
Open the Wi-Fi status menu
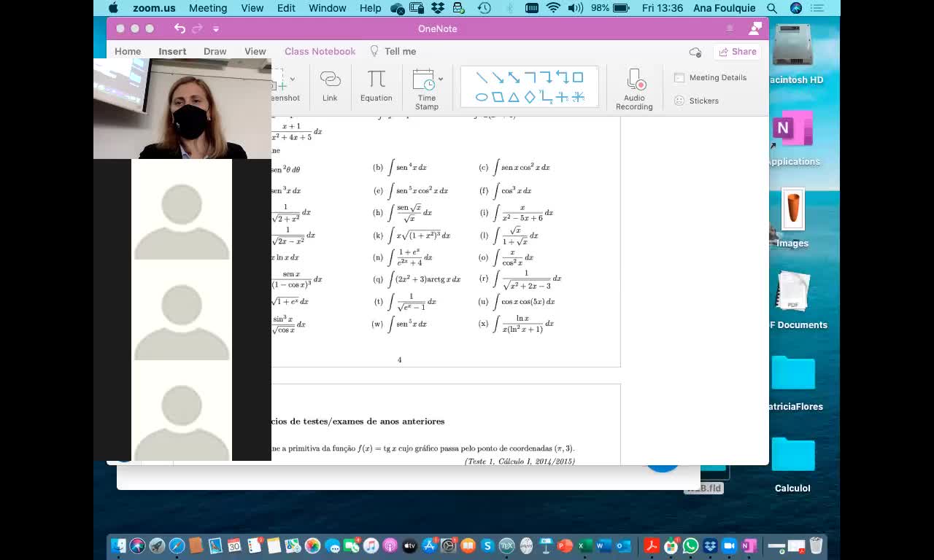pos(553,8)
